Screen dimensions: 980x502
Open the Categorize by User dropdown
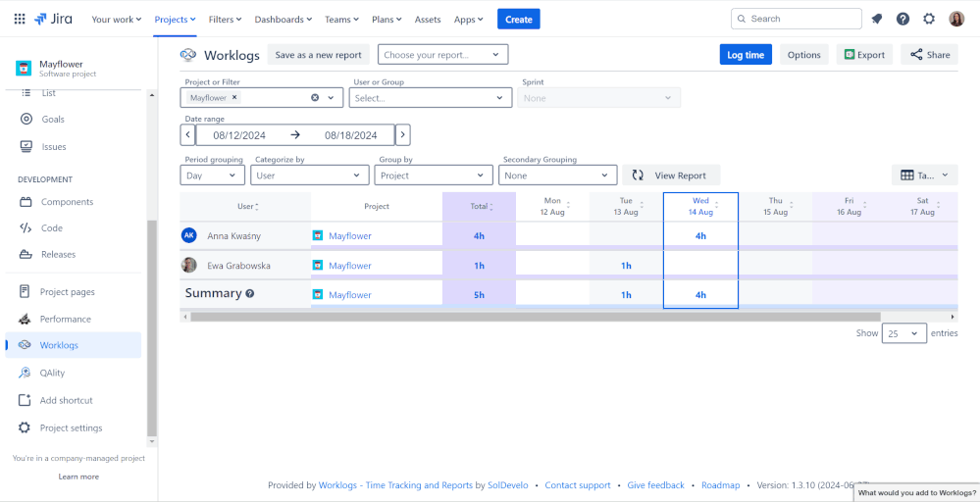(309, 176)
